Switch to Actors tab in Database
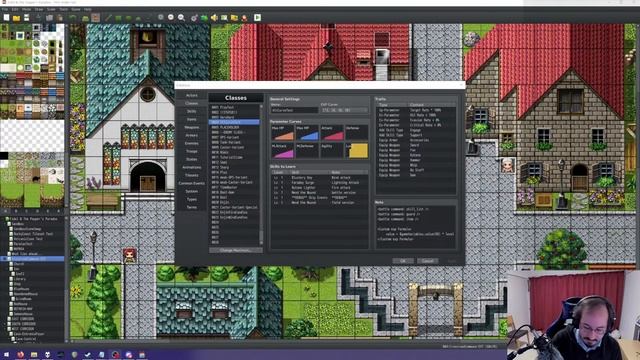640x360 pixels. point(191,96)
